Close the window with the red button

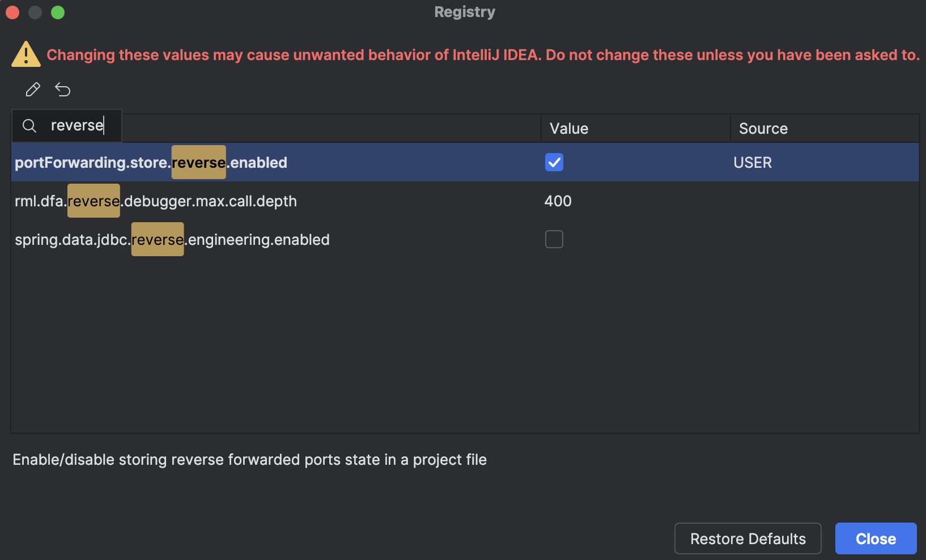point(12,12)
